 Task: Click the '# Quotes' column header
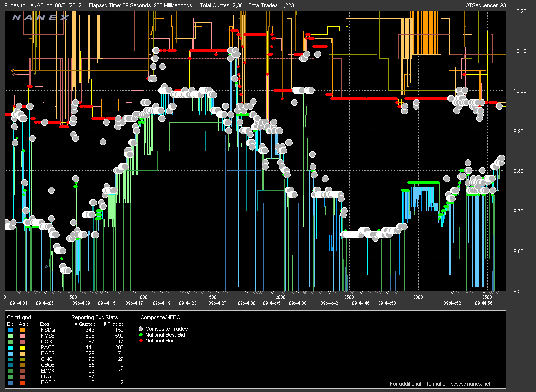[85, 324]
